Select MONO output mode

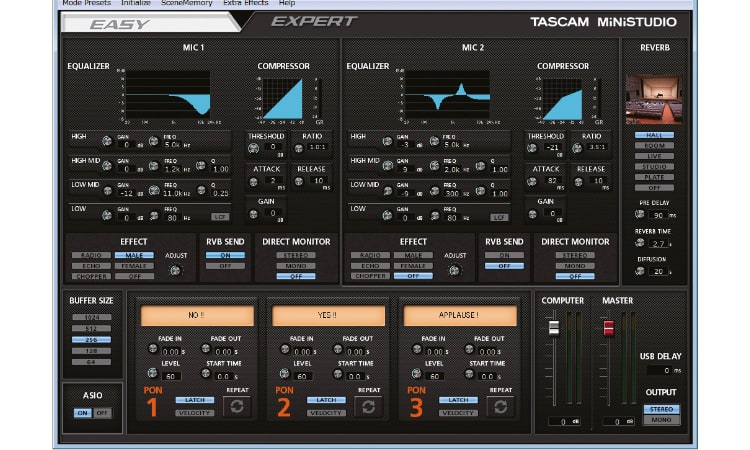click(662, 420)
